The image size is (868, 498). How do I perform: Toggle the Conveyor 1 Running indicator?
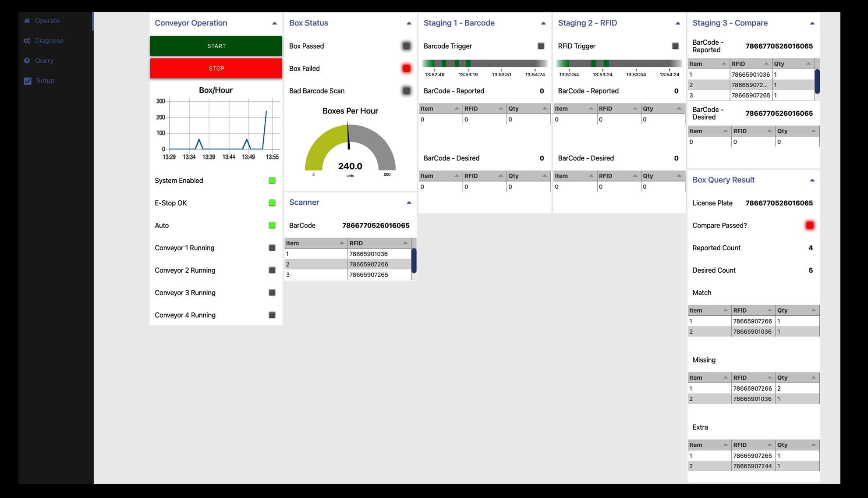(272, 248)
